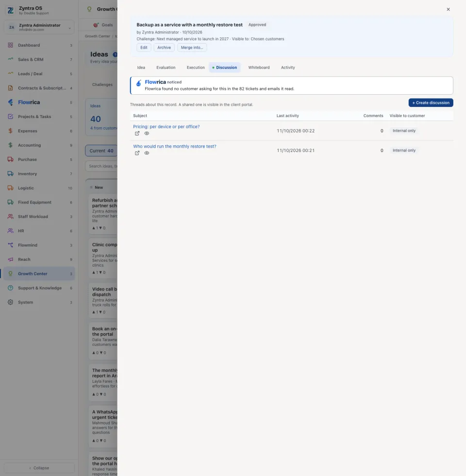Click the Ideas 40 summary card
The width and height of the screenshot is (466, 476).
point(101,117)
